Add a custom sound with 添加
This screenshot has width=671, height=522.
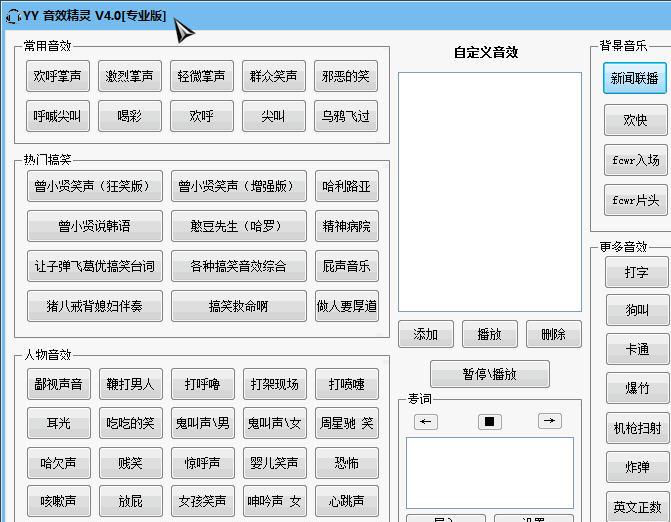[426, 334]
